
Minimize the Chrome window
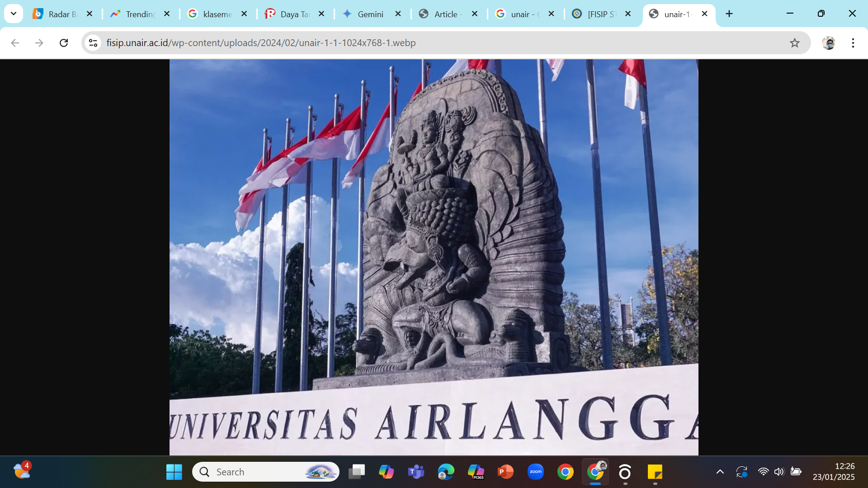tap(790, 14)
